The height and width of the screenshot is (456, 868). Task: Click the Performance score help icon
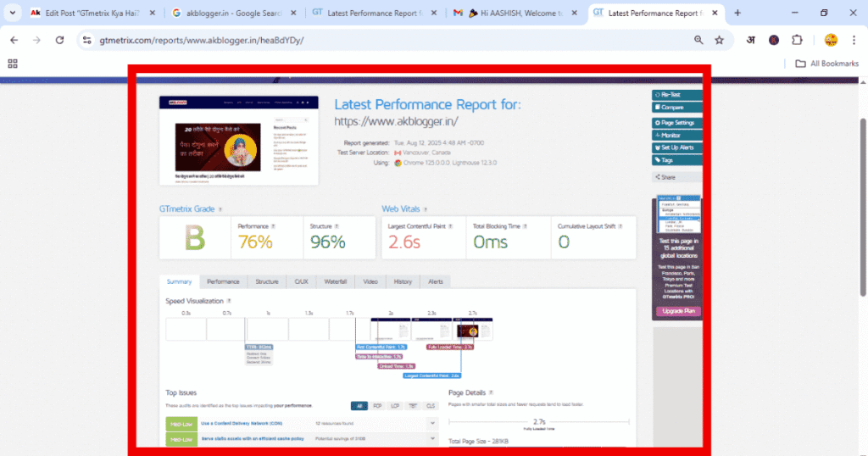[273, 226]
